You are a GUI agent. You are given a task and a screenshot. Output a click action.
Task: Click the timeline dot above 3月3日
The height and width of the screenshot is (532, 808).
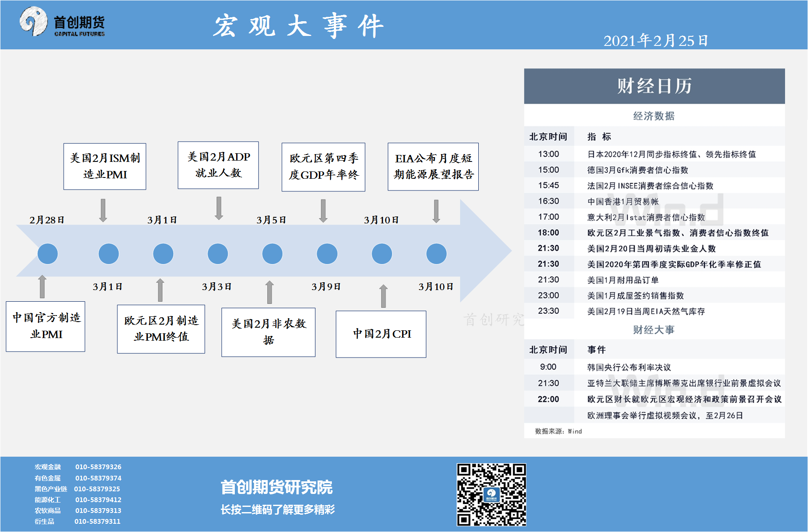(x=218, y=254)
